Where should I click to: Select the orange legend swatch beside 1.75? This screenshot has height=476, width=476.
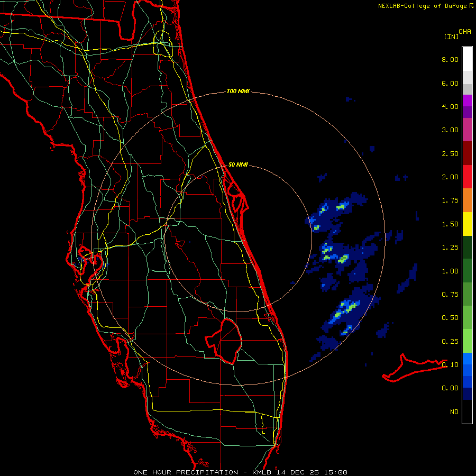click(467, 200)
